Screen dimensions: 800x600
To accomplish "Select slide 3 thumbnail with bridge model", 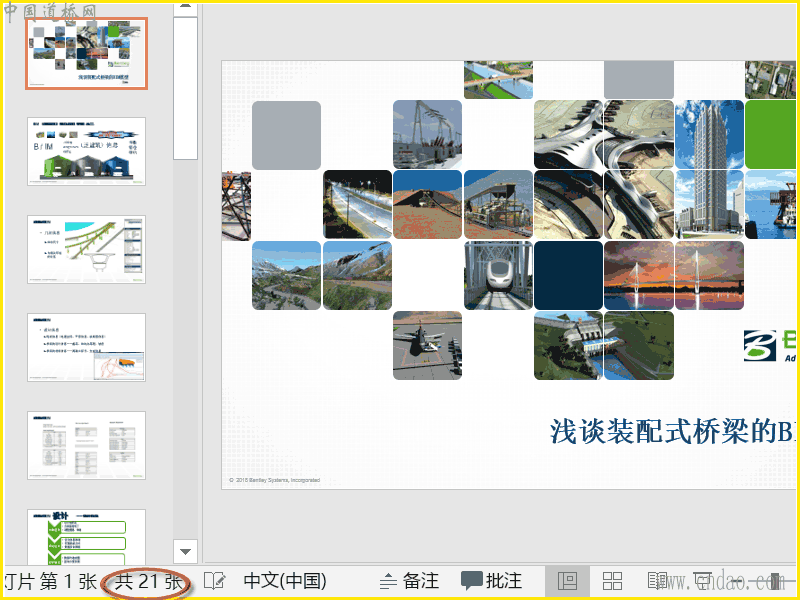I will click(87, 249).
